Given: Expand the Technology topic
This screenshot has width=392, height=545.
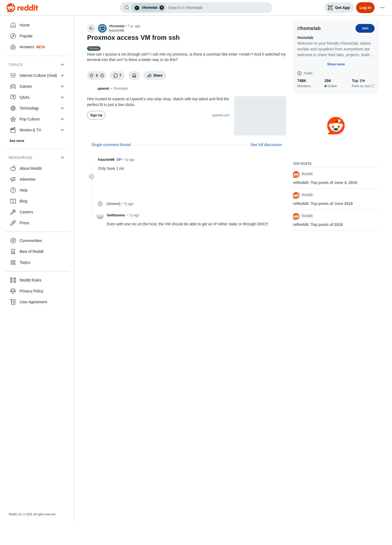Looking at the screenshot, I should pos(37,108).
